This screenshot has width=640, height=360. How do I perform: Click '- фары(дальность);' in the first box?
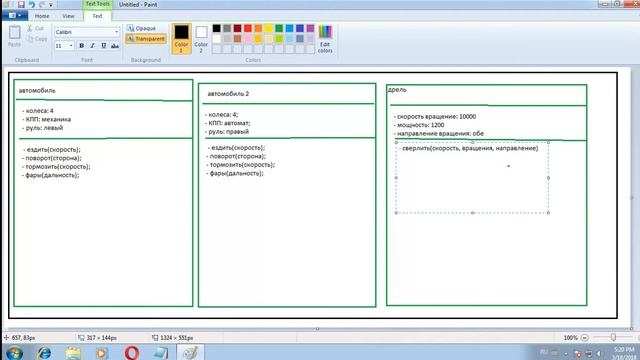51,175
